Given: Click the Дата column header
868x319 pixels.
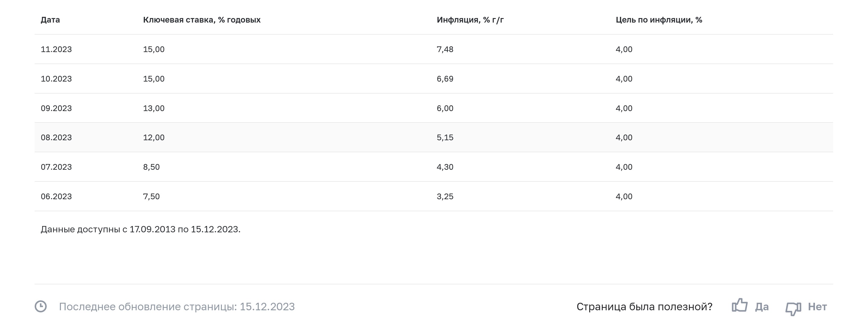Looking at the screenshot, I should [50, 20].
